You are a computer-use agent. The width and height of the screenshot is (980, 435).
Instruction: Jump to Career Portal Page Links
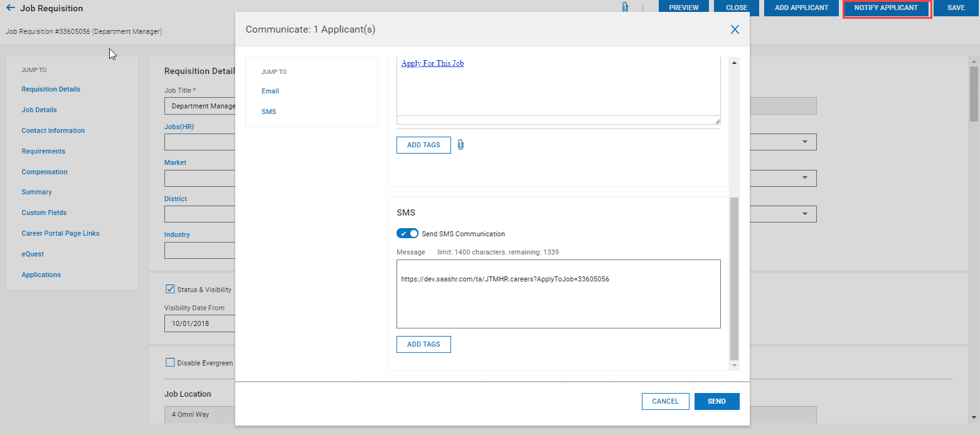60,233
